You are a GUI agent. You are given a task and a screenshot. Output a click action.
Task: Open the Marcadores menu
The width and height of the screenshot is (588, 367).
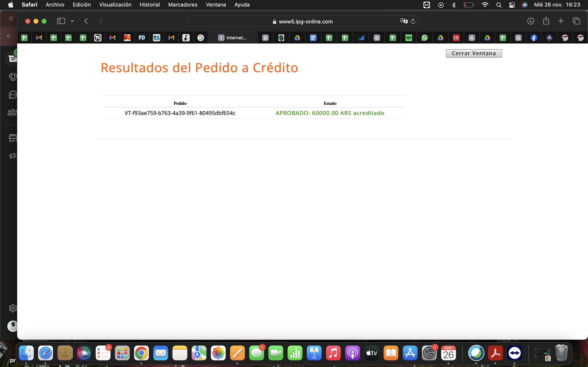click(x=183, y=5)
